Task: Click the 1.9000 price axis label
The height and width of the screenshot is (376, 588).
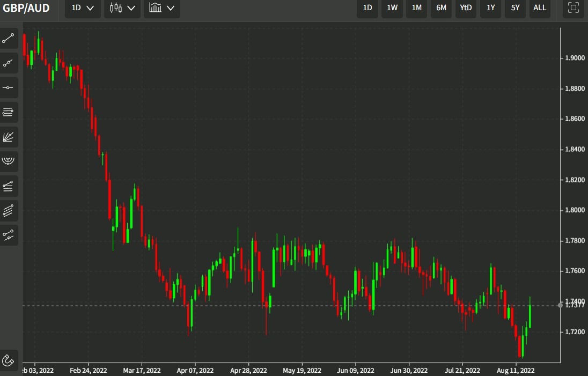Action: pos(575,58)
